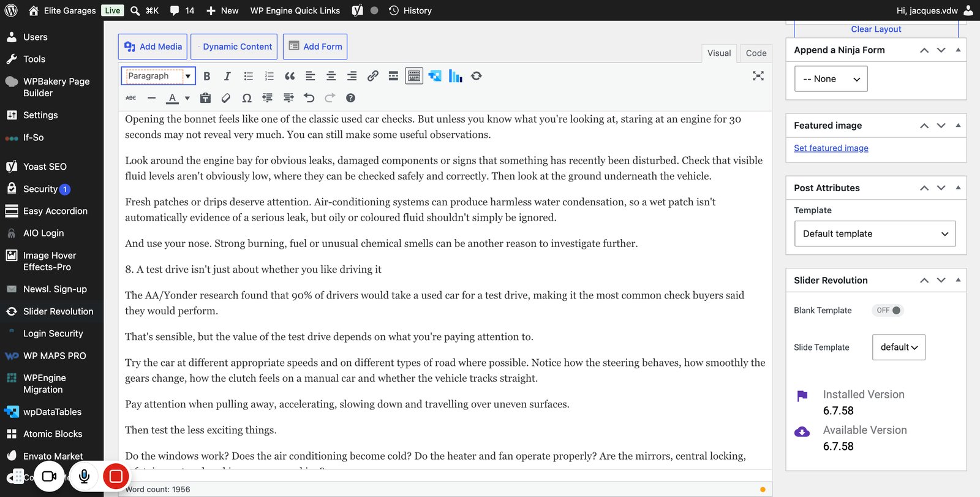The image size is (980, 497).
Task: Switch to the Code editor tab
Action: tap(756, 53)
